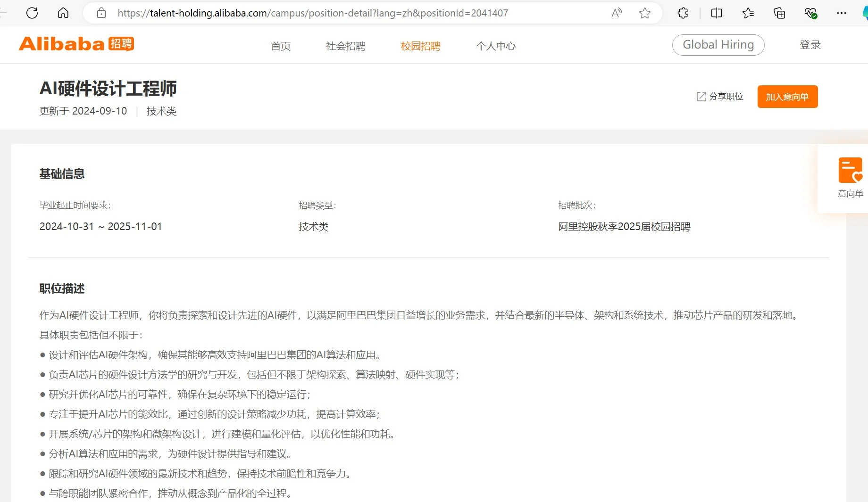Screen dimensions: 868x502
Task: Click the Global Hiring button
Action: click(718, 45)
